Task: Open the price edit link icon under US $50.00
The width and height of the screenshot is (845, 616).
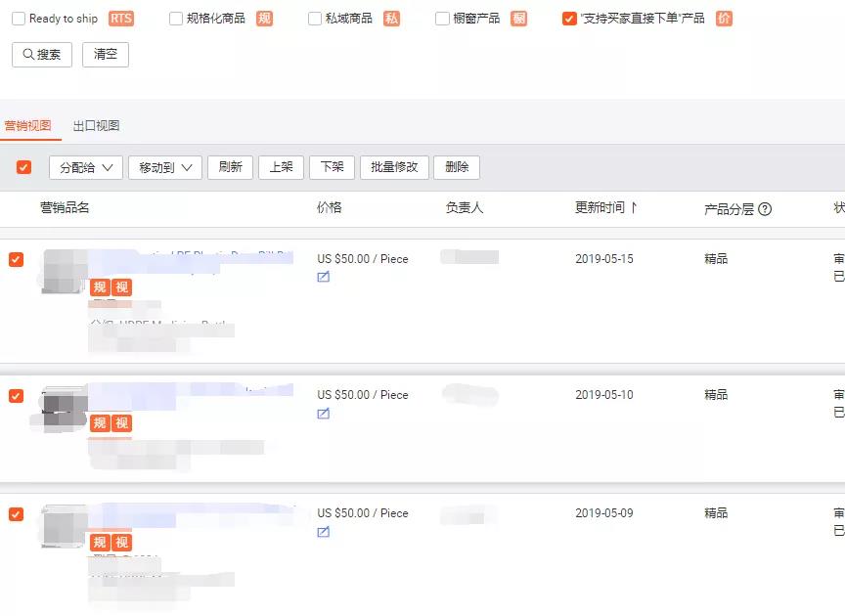Action: coord(323,277)
